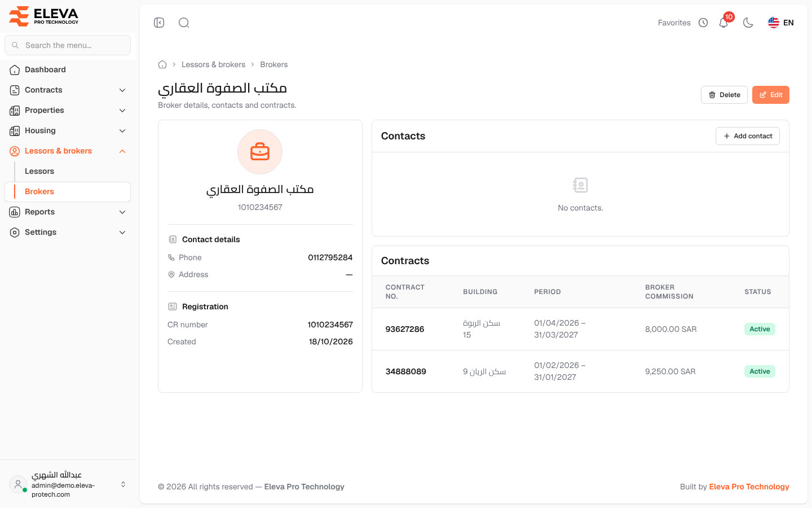Click the Eleva Pro Technology logo
The height and width of the screenshot is (508, 812).
pos(44,16)
